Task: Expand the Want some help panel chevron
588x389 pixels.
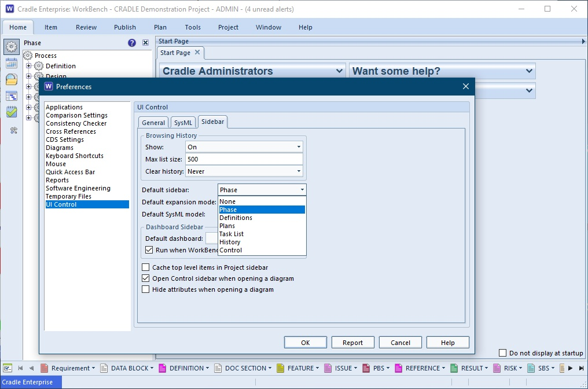Action: tap(529, 71)
